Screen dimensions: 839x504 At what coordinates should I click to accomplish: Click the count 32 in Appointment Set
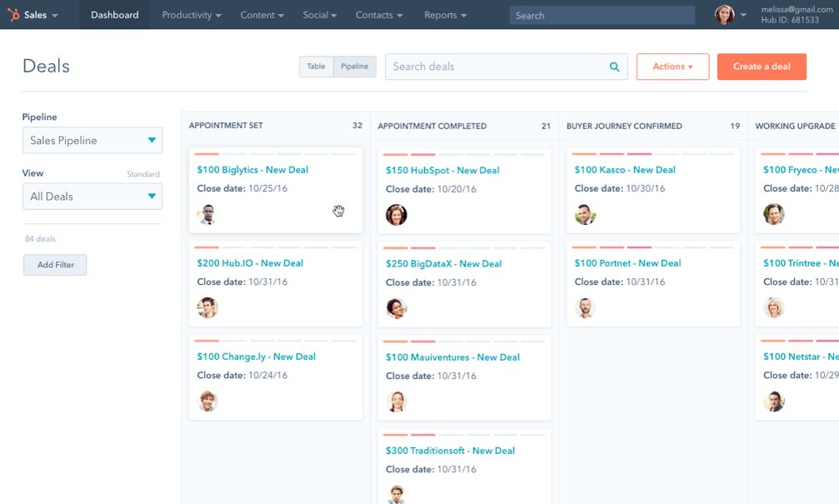point(357,125)
